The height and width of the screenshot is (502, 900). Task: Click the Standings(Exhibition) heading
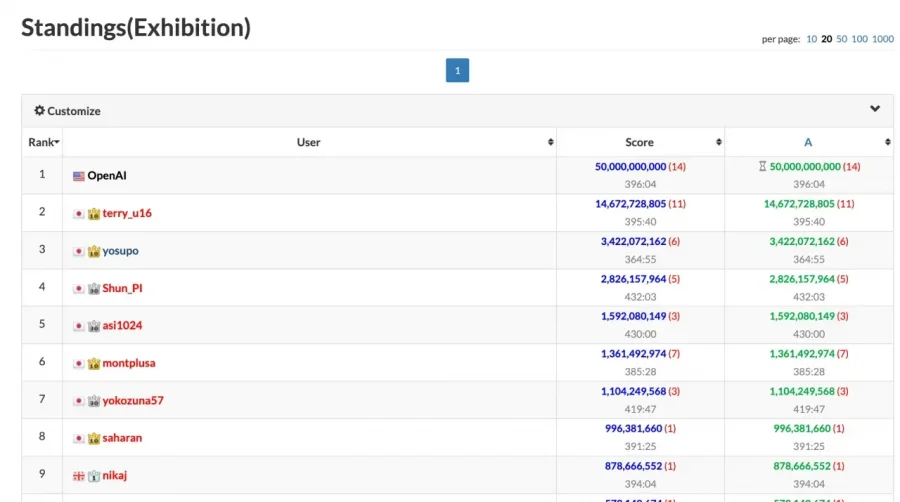tap(136, 28)
